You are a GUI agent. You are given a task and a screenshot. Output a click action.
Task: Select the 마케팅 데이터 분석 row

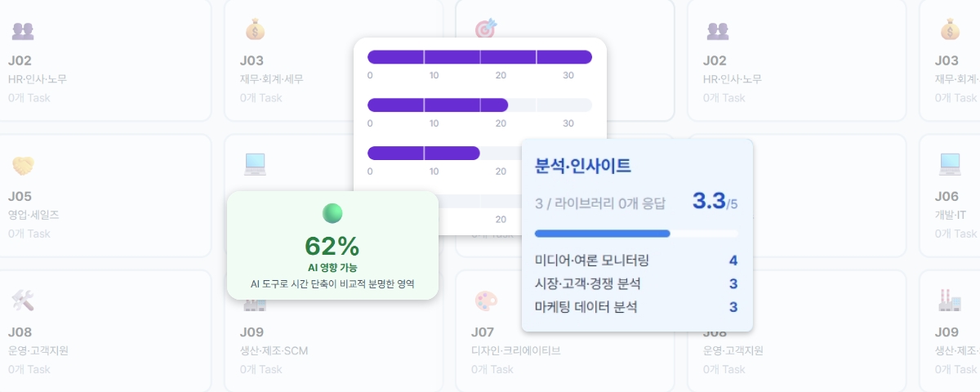(x=636, y=307)
